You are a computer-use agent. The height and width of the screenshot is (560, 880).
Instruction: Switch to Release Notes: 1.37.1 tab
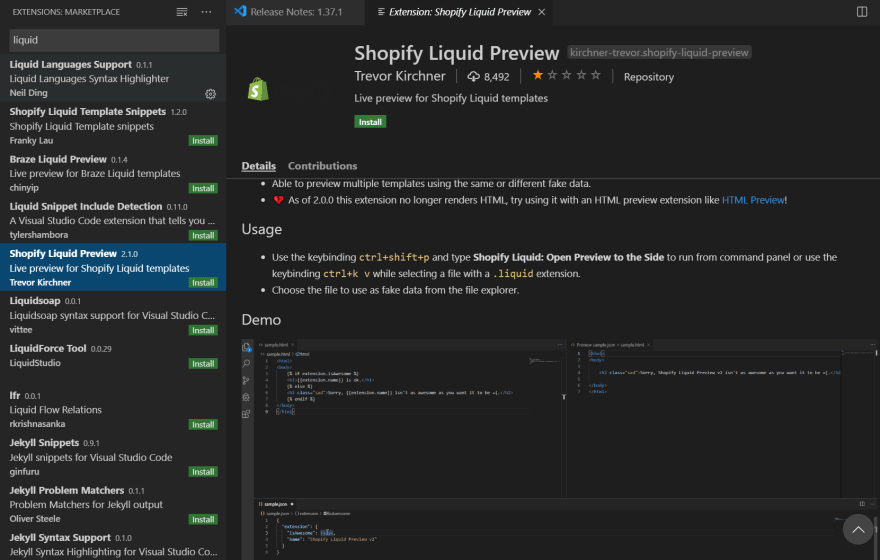tap(295, 12)
